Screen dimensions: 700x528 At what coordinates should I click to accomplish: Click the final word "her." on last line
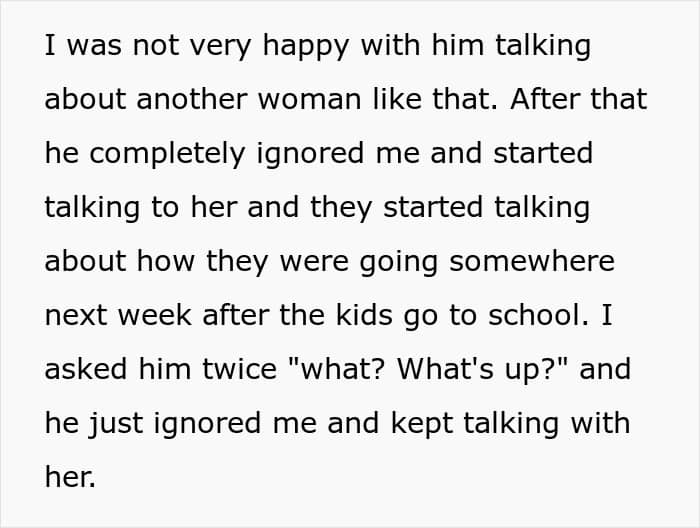[x=70, y=478]
